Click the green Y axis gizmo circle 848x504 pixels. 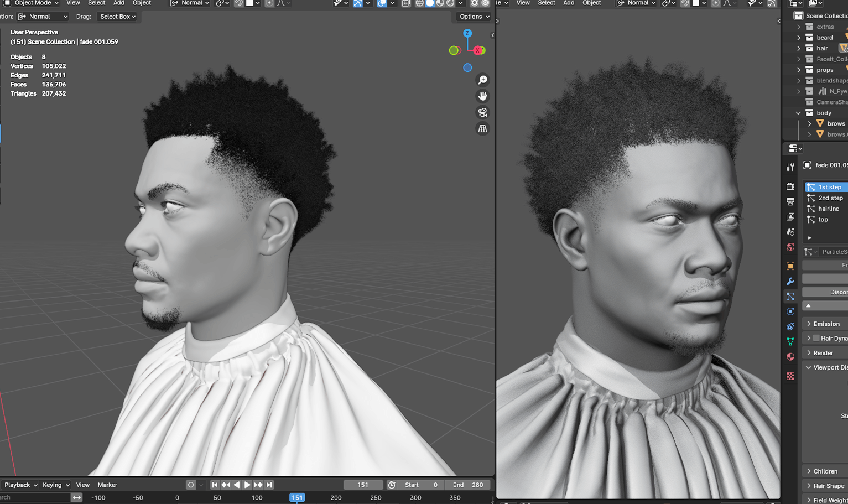tap(454, 50)
